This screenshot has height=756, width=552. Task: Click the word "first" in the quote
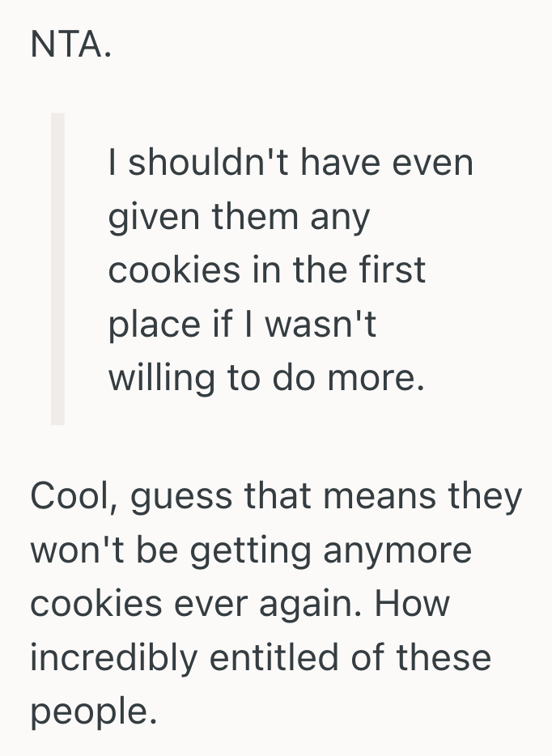pos(393,270)
